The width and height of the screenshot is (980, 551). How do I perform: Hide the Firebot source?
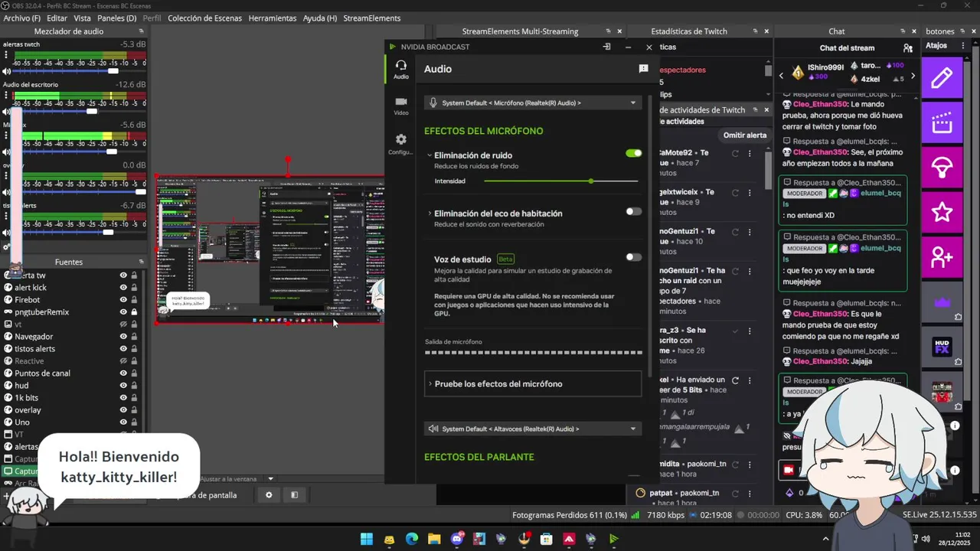123,299
